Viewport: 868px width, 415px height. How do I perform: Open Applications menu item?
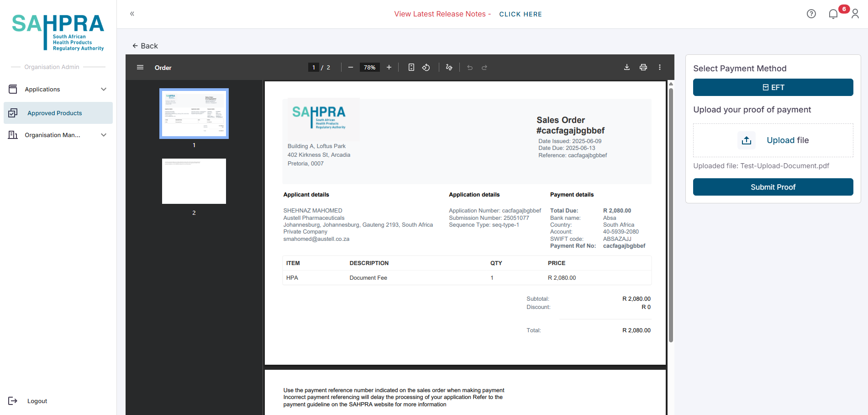point(58,89)
